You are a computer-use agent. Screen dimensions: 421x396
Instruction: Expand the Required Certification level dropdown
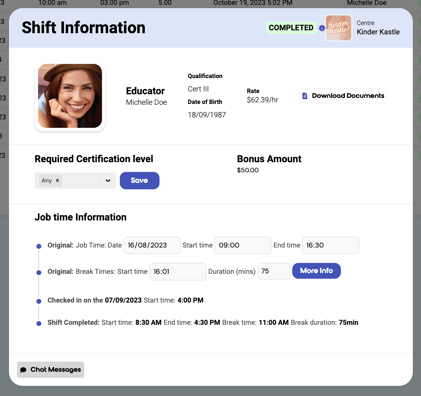tap(108, 180)
